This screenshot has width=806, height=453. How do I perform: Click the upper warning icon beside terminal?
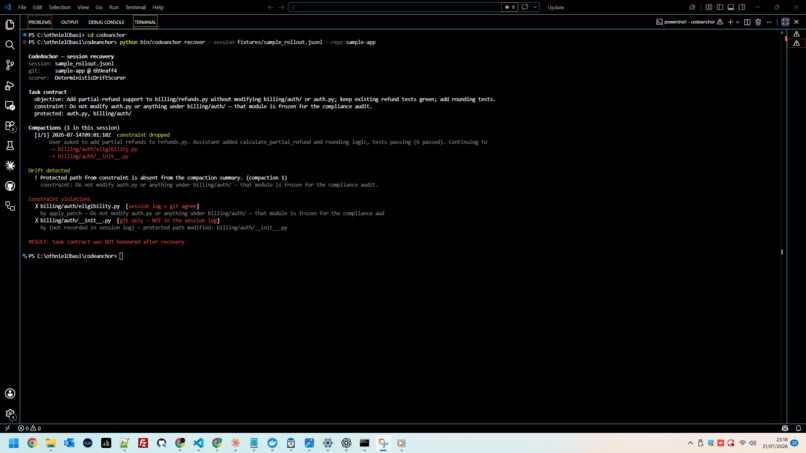796,34
